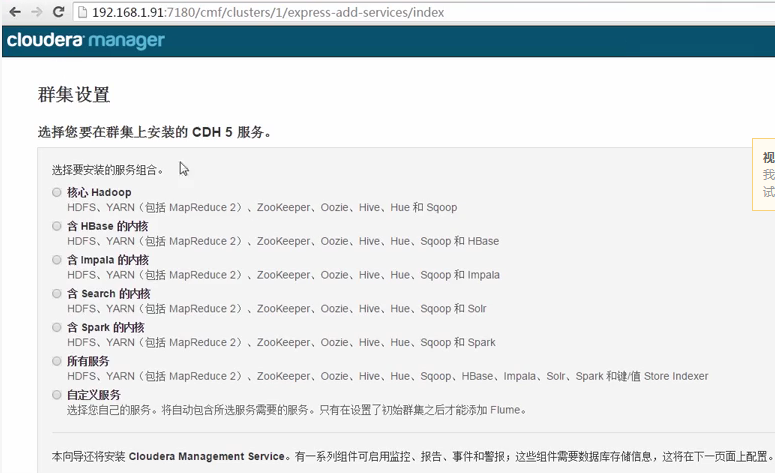This screenshot has width=775, height=473.
Task: Click the service list ending with Hue 和 Sqoop
Action: [262, 207]
